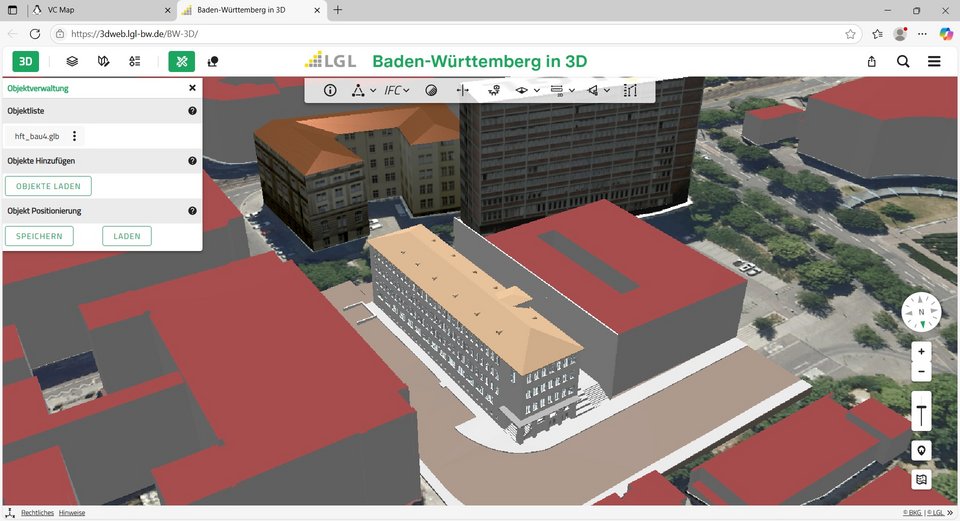Expand the height profile dropdown arrow

(x=572, y=91)
